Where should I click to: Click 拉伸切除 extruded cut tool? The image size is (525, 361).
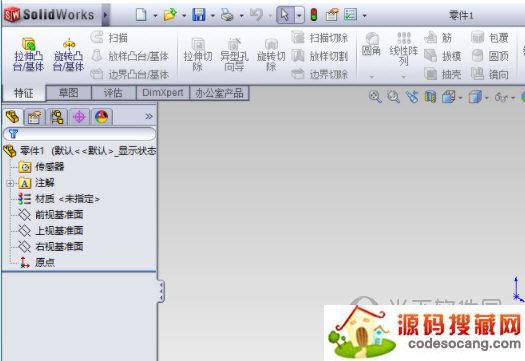[x=198, y=55]
